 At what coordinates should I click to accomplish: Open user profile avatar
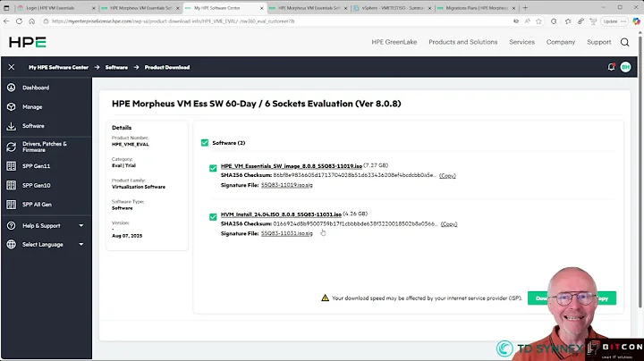click(x=625, y=67)
